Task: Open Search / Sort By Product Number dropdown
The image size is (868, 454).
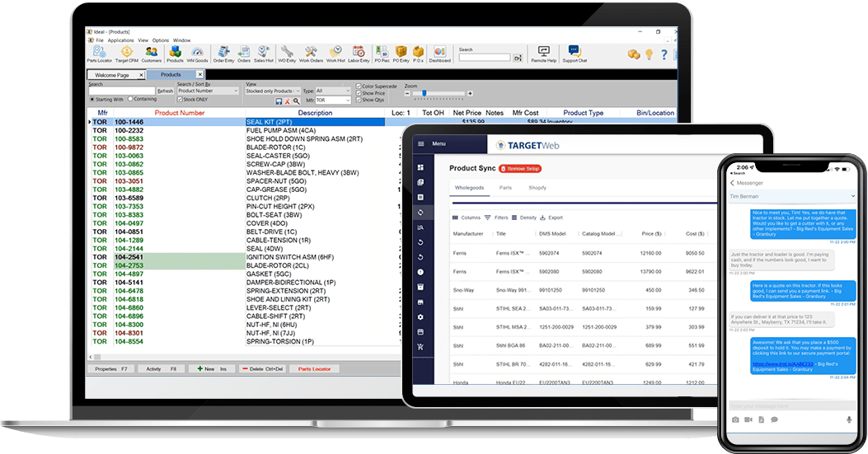Action: click(209, 91)
